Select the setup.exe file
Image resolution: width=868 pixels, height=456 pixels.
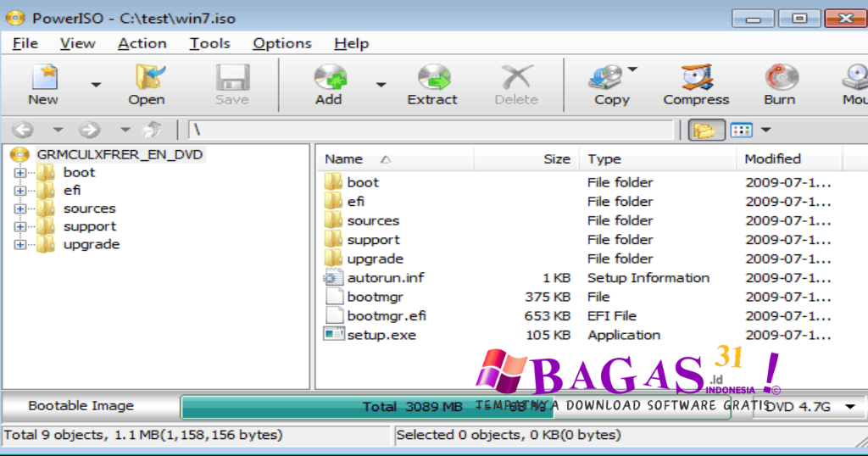pyautogui.click(x=381, y=336)
